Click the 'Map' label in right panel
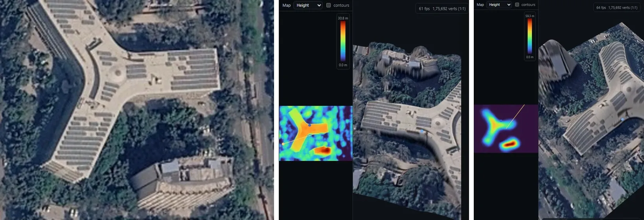Screen dimensions: 644x220 pyautogui.click(x=480, y=5)
